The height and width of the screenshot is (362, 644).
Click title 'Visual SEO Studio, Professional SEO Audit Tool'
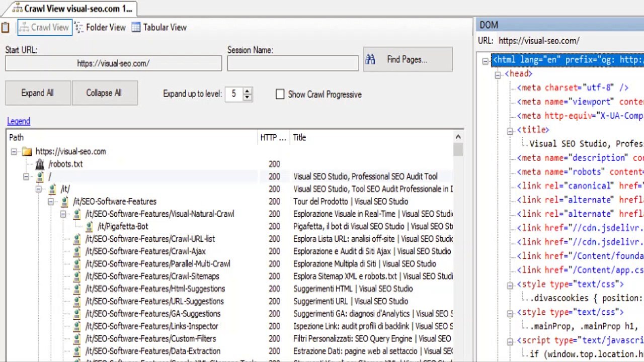click(366, 176)
